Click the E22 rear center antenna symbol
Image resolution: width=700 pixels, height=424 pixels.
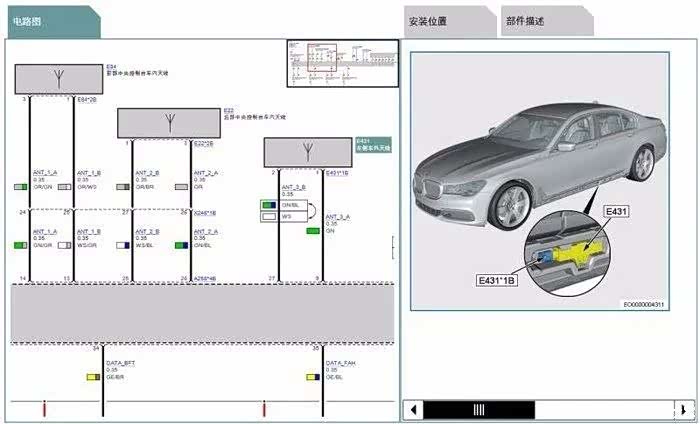[173, 122]
